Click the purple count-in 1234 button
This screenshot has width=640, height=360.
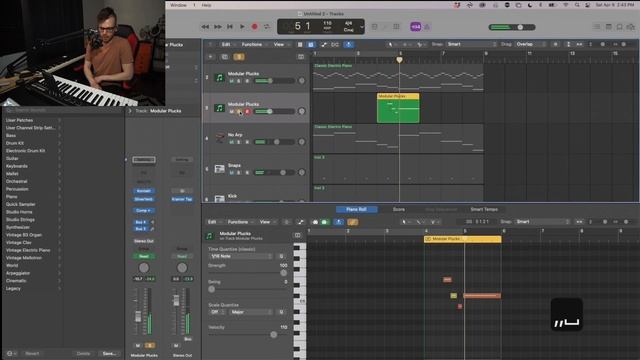pyautogui.click(x=416, y=27)
